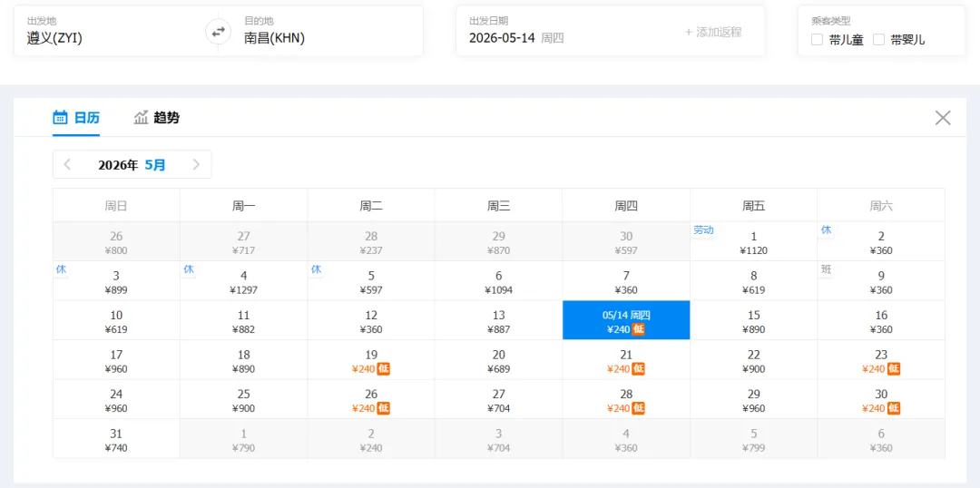Choose May 27 priced ¥704

point(499,399)
